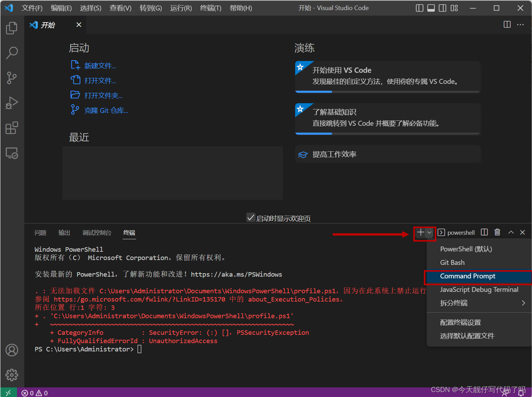Viewport: 532px width, 397px height.
Task: Select the powershell terminal instance
Action: point(456,233)
